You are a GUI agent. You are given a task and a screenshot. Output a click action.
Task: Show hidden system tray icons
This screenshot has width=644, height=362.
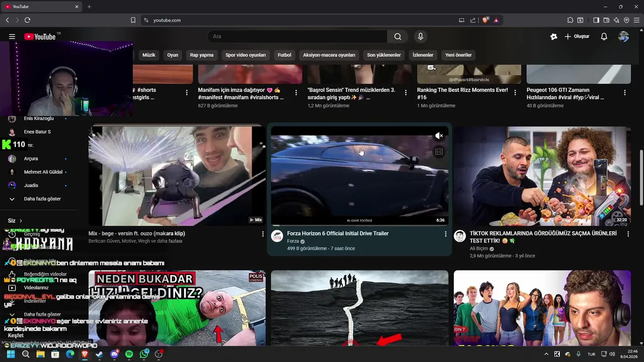[546, 354]
